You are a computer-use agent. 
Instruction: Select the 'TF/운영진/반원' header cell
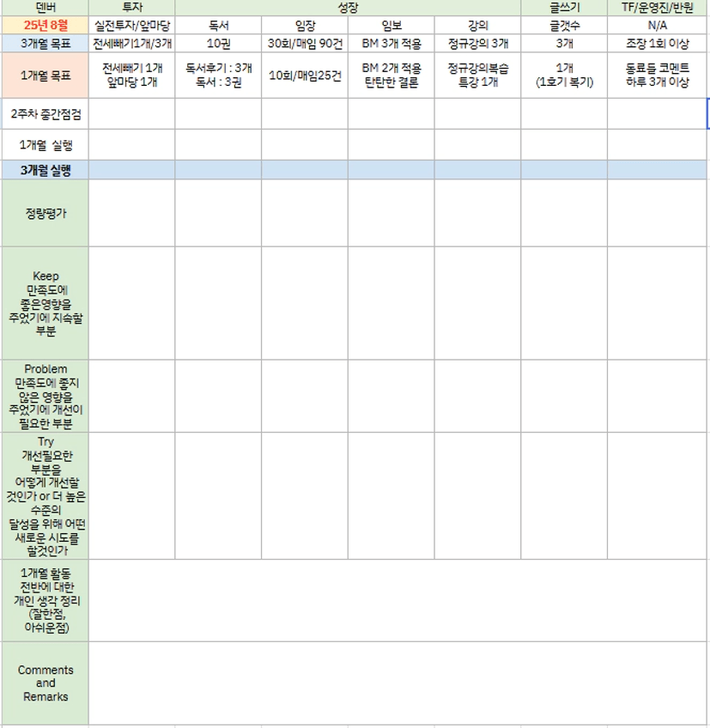click(657, 8)
